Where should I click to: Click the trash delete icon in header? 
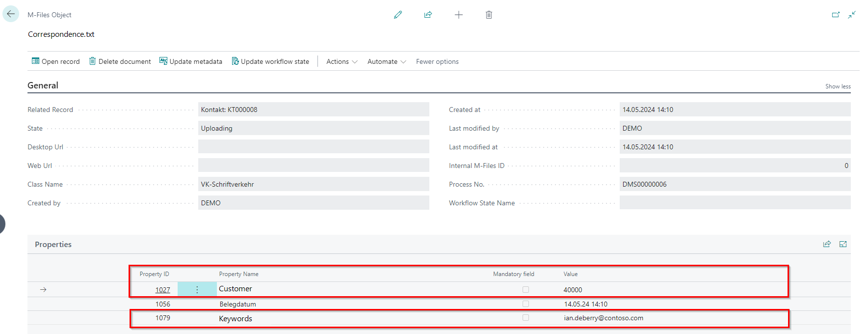coord(489,15)
